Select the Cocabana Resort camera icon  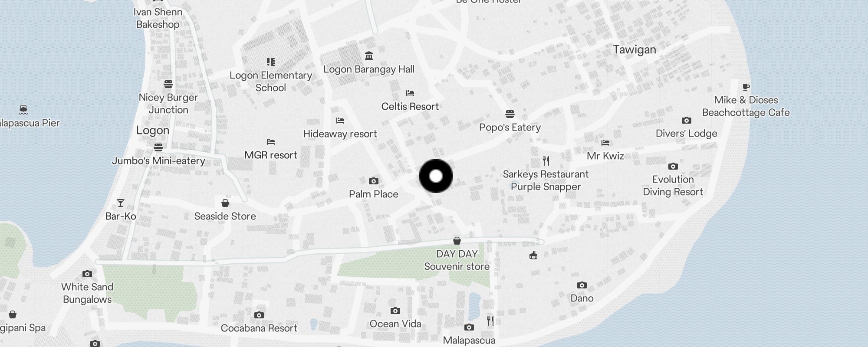(259, 315)
